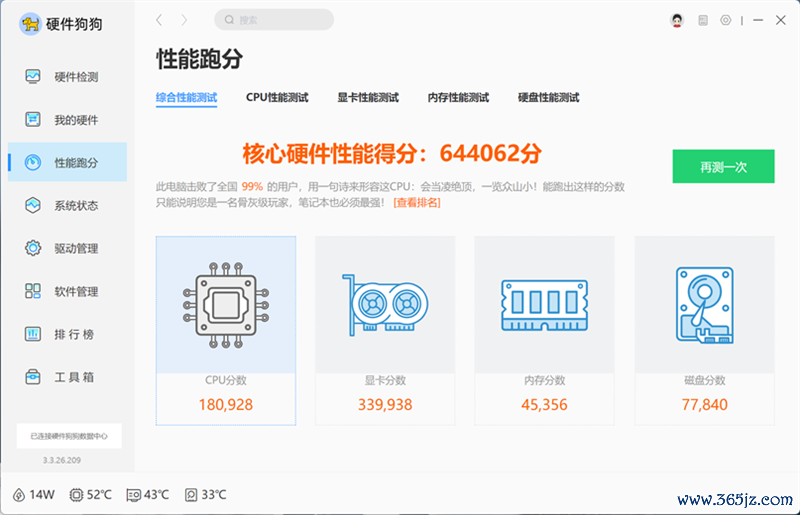Focus the 搜索 search field

pyautogui.click(x=274, y=20)
